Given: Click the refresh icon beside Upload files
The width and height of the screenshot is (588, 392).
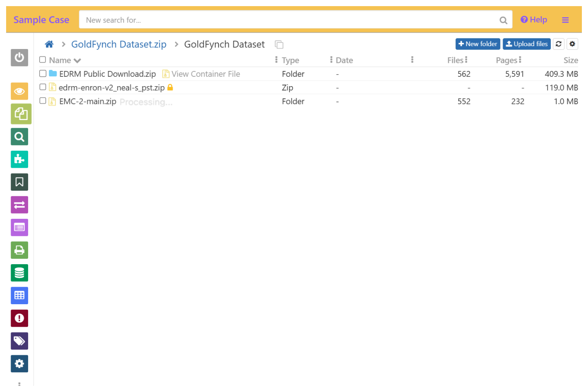Looking at the screenshot, I should (559, 44).
